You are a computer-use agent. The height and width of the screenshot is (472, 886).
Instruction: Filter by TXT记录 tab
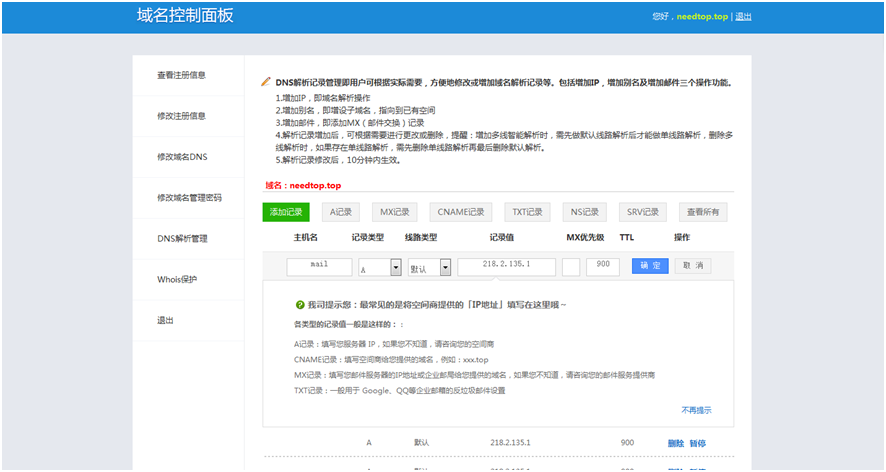click(527, 212)
